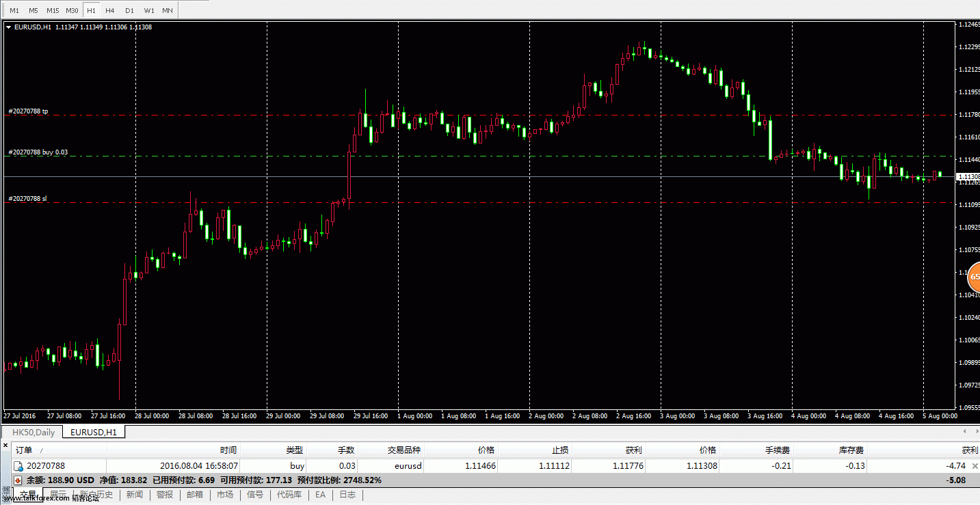The image size is (980, 505).
Task: Sort orders by 时间 column header
Action: 174,450
